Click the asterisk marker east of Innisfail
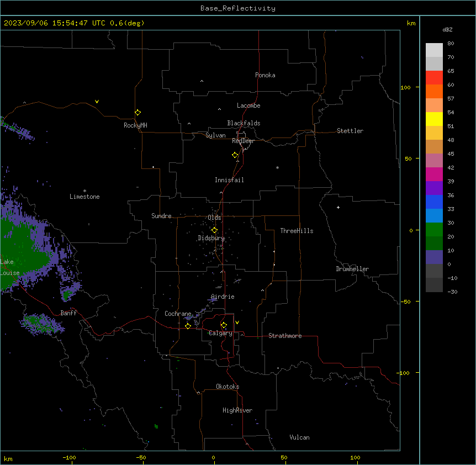The image size is (476, 465). [x=277, y=167]
